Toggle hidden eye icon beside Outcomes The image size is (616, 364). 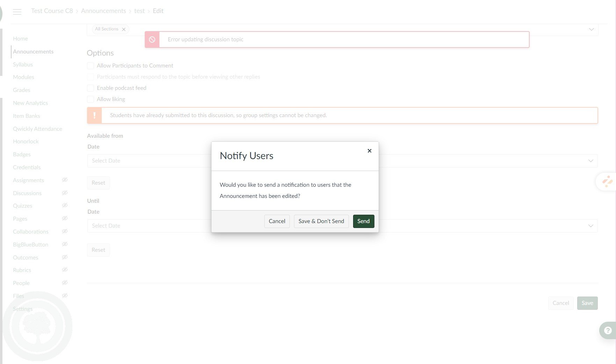click(65, 257)
